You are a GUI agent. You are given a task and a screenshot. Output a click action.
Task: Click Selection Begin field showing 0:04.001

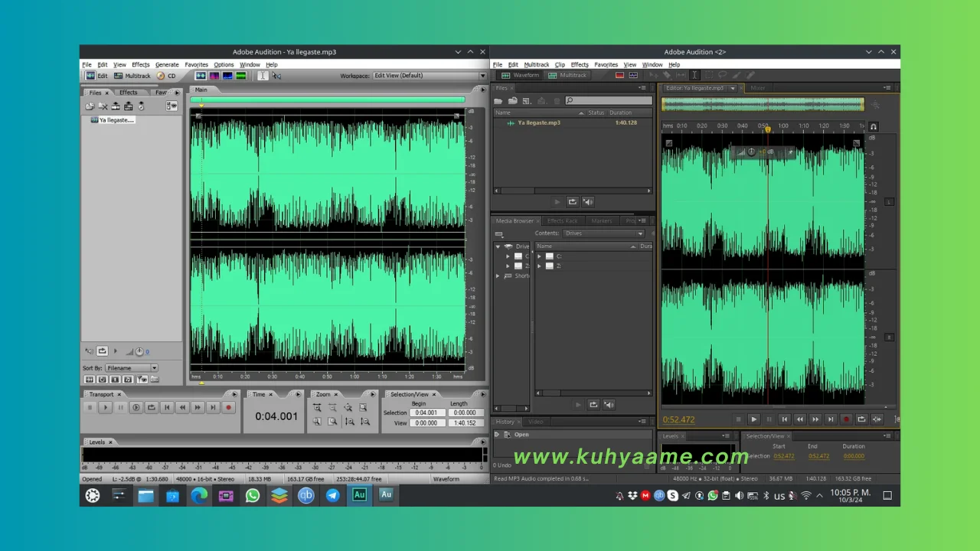point(426,413)
